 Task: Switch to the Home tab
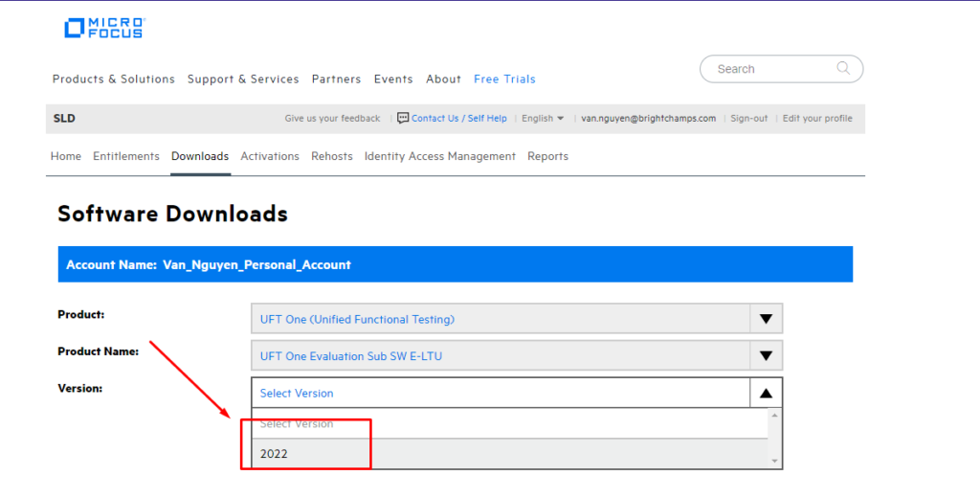point(66,156)
